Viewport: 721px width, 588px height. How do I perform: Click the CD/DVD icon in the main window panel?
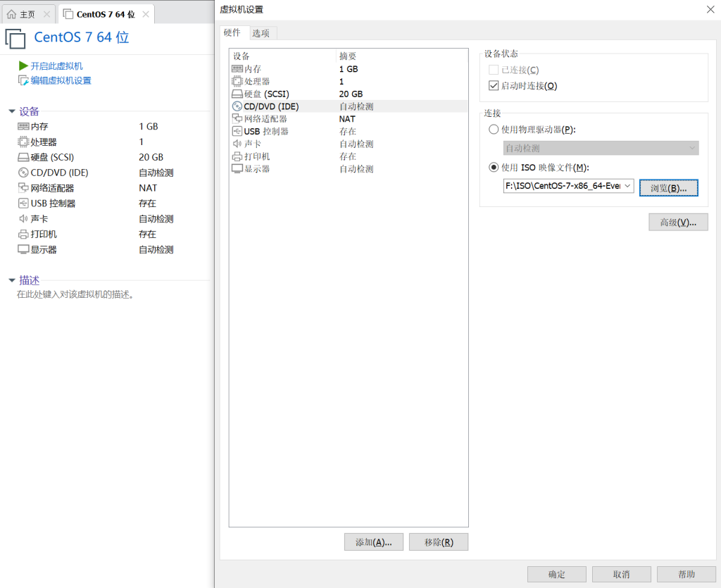tap(23, 173)
